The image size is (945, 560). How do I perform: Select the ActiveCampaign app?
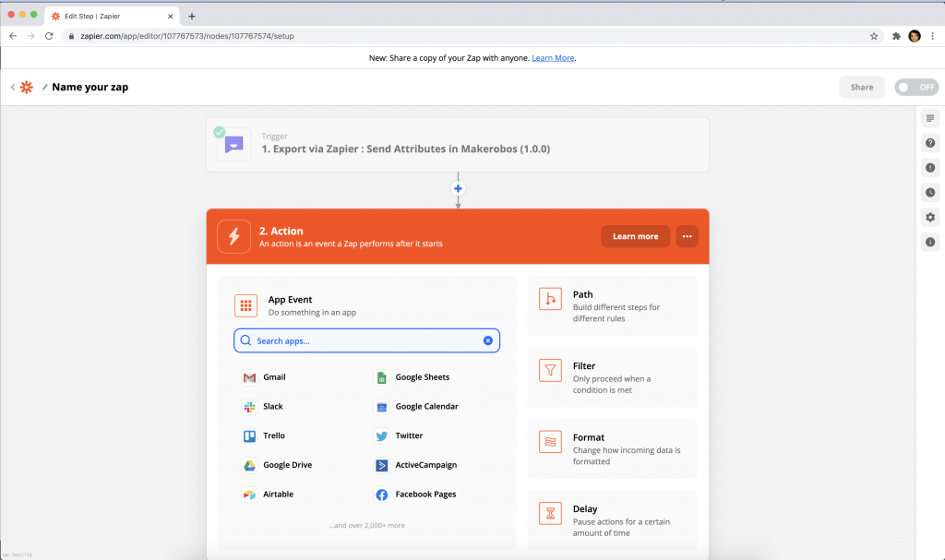[x=415, y=465]
